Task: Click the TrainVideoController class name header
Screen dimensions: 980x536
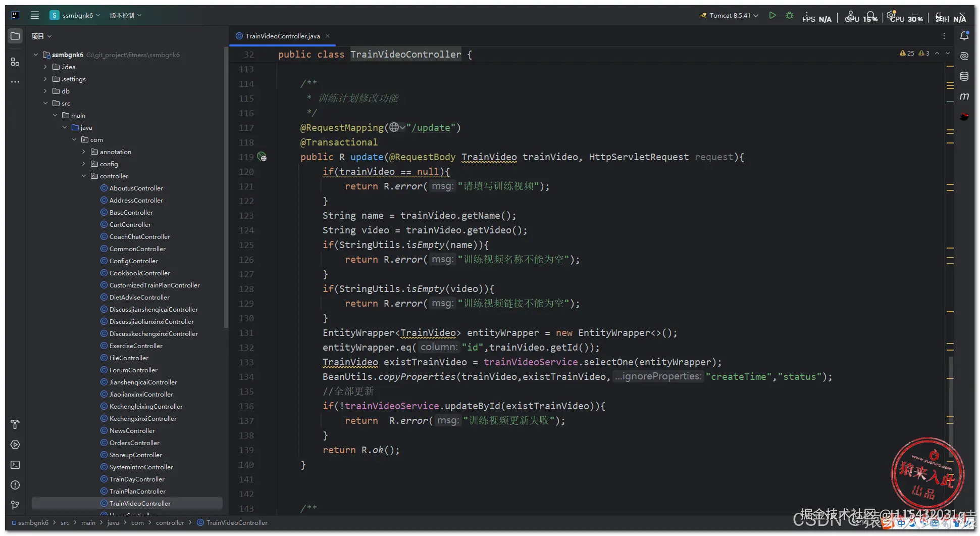Action: [406, 55]
